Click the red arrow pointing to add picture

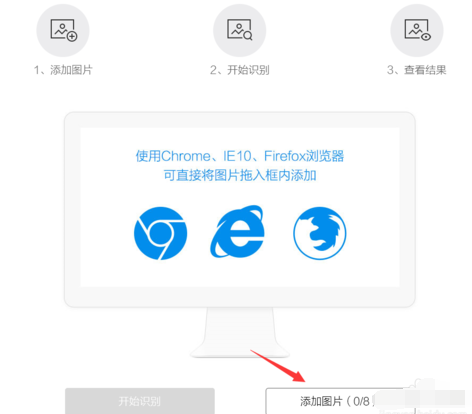point(278,366)
